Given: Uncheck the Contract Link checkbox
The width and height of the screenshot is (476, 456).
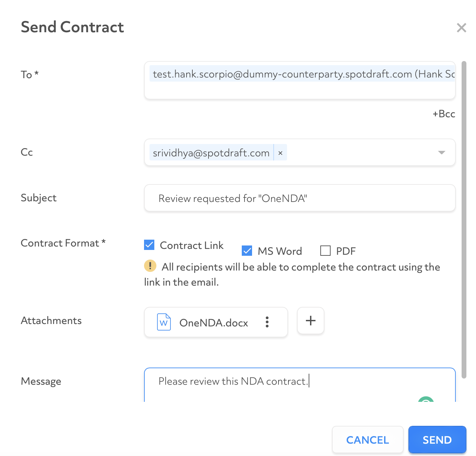Looking at the screenshot, I should pyautogui.click(x=149, y=245).
